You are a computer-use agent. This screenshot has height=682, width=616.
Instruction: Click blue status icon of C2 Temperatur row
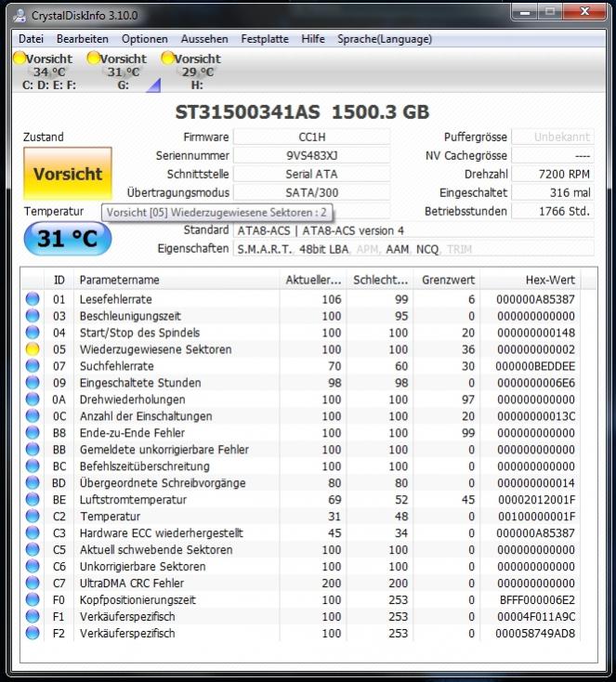pyautogui.click(x=33, y=516)
